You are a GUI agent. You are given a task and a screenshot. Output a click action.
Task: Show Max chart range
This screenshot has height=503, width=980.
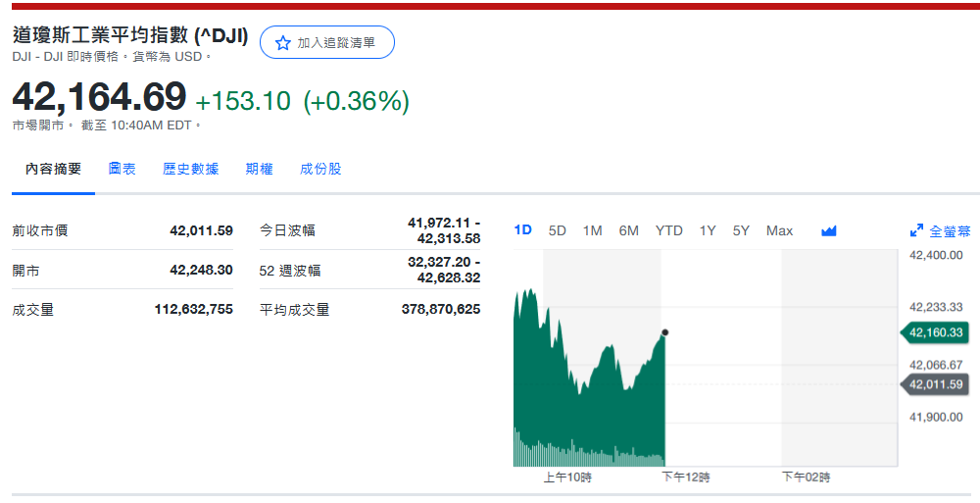pyautogui.click(x=780, y=230)
